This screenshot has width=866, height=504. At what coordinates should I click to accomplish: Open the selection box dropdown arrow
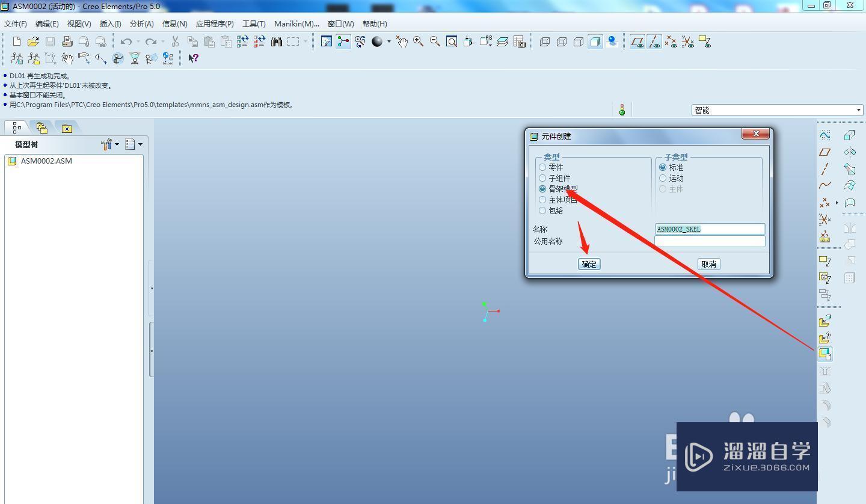pos(305,41)
